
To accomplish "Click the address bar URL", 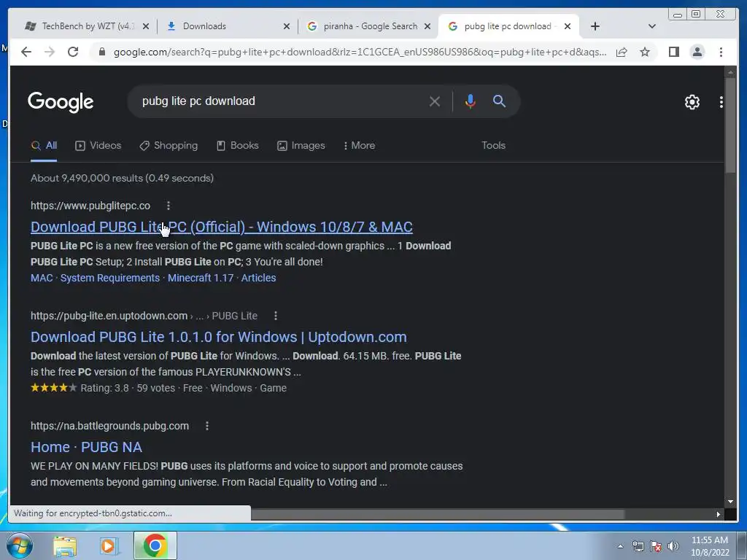I will tap(360, 52).
